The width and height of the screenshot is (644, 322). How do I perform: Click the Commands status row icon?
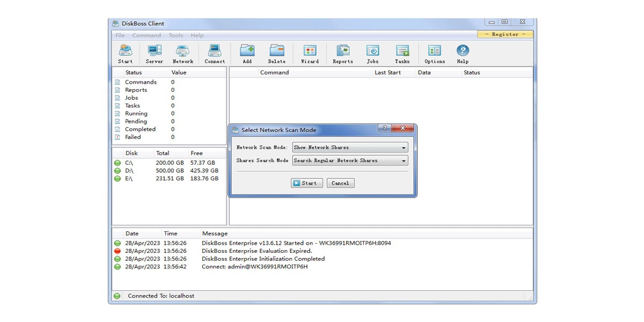pos(118,82)
